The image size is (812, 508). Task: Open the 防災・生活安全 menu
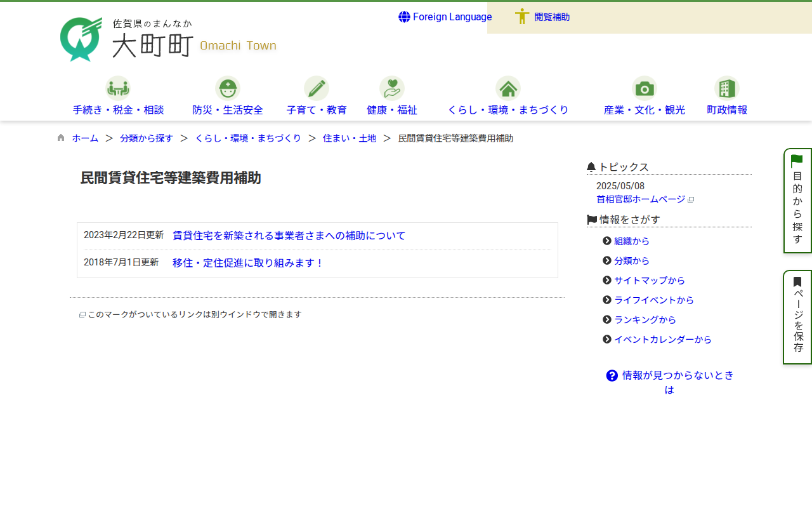228,110
